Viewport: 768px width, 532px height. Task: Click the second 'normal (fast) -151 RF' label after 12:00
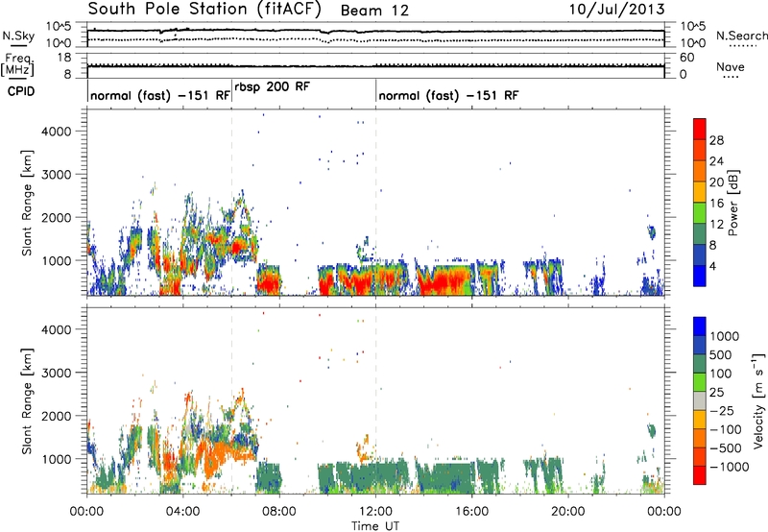click(x=448, y=95)
